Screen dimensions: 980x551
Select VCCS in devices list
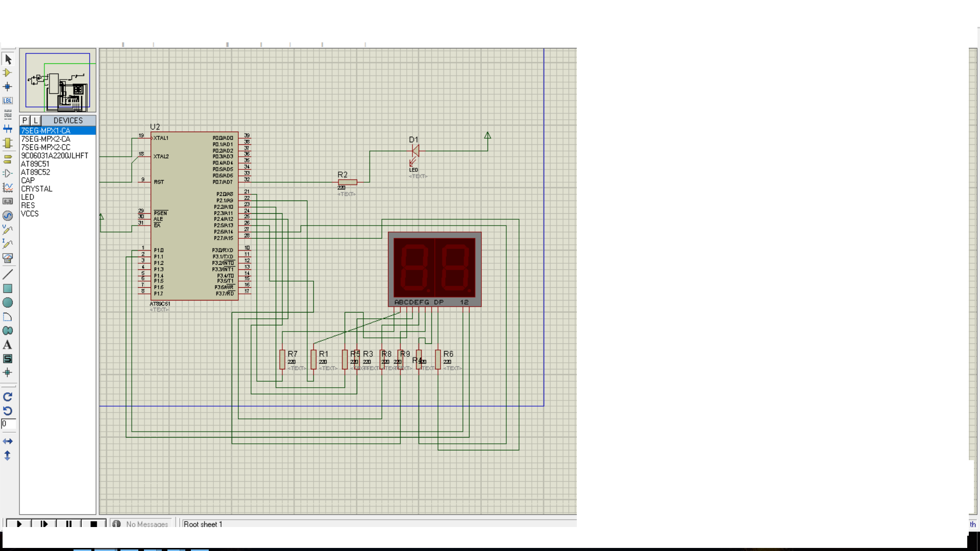point(58,213)
